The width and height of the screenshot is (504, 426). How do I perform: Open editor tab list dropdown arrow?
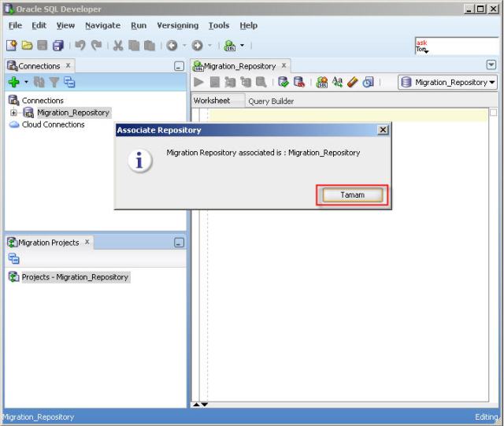[x=491, y=65]
